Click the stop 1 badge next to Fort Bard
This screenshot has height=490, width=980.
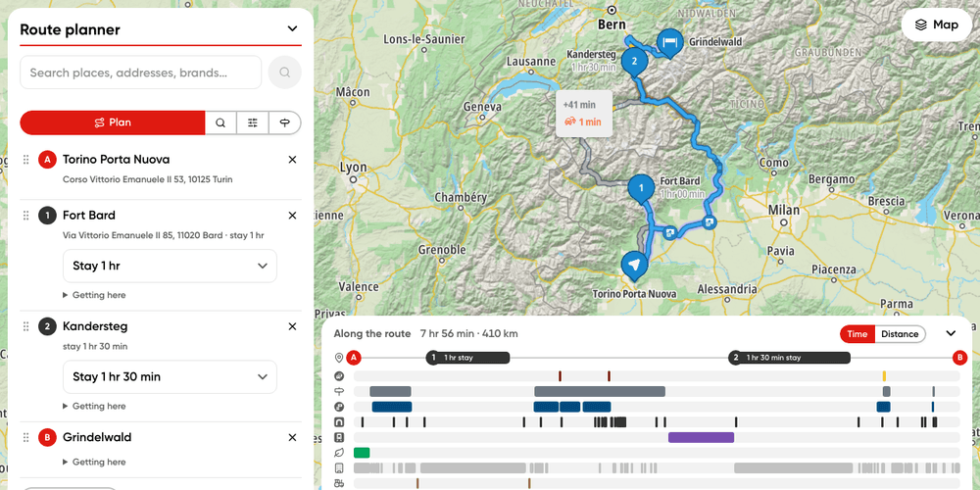[47, 216]
